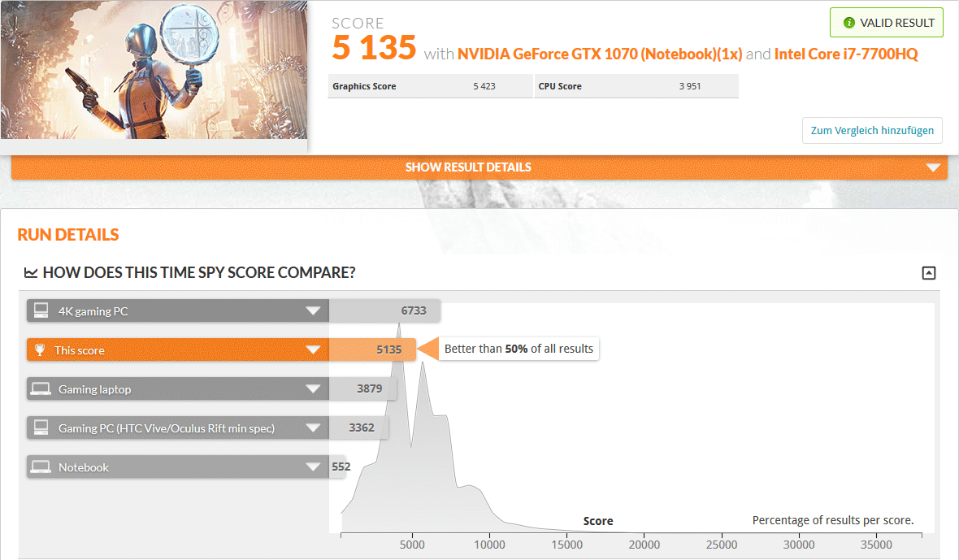Click the Gaming laptop icon
Viewport: 959px width, 560px height.
pos(41,389)
